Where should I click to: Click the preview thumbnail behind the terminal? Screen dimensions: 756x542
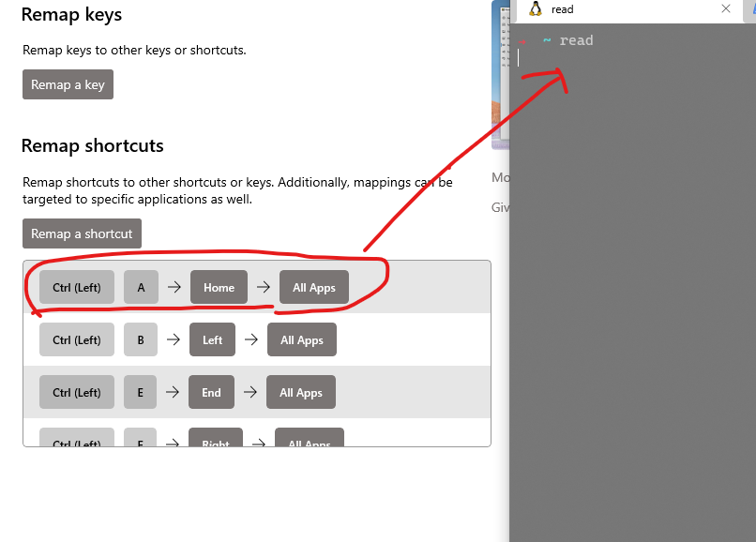(500, 77)
